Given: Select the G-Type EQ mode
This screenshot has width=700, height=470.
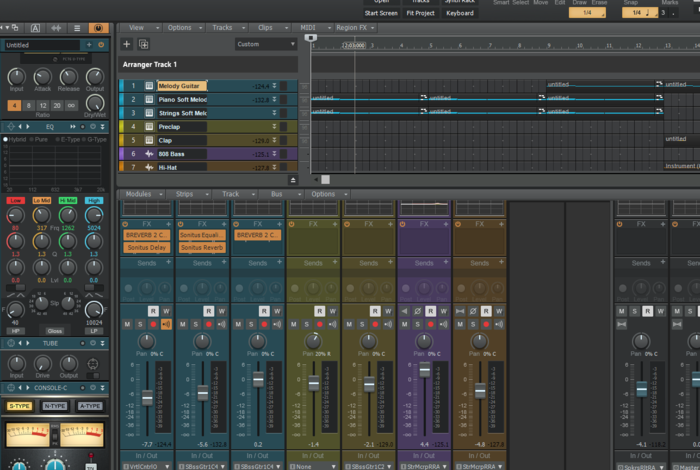Looking at the screenshot, I should click(94, 139).
